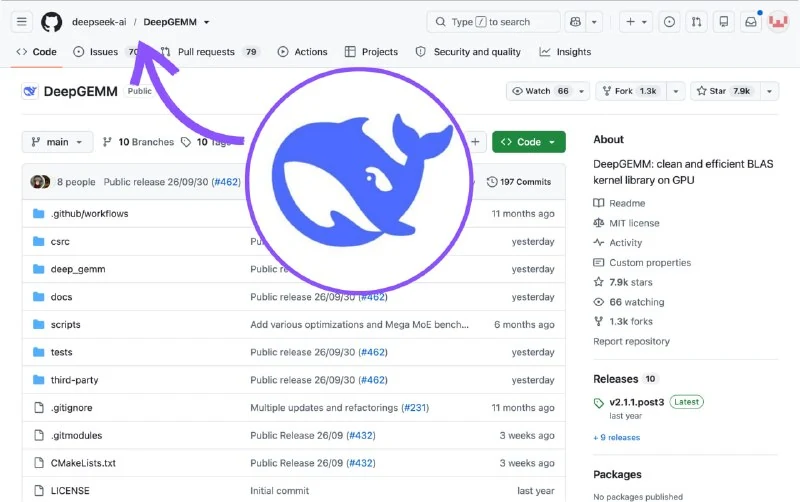This screenshot has width=800, height=502.
Task: Open pull requests icon in header
Action: [x=696, y=21]
